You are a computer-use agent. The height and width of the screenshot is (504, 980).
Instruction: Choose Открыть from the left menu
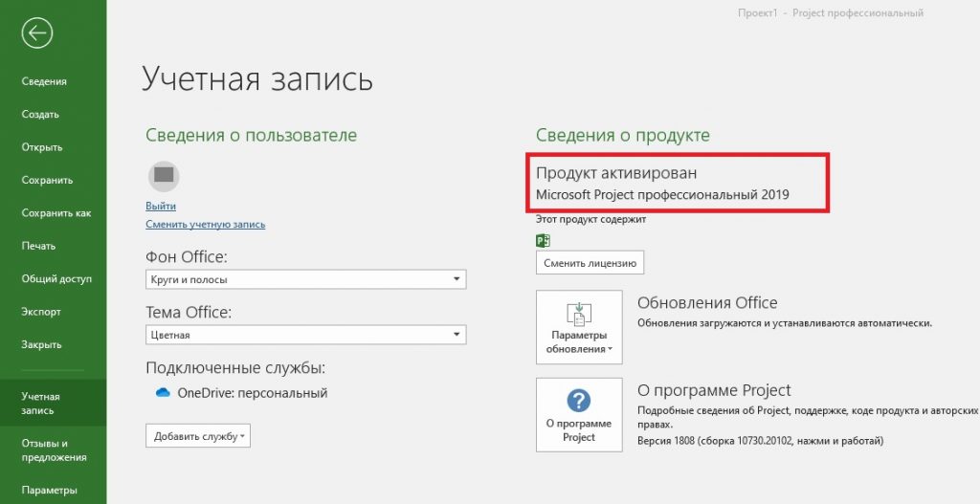click(x=42, y=147)
